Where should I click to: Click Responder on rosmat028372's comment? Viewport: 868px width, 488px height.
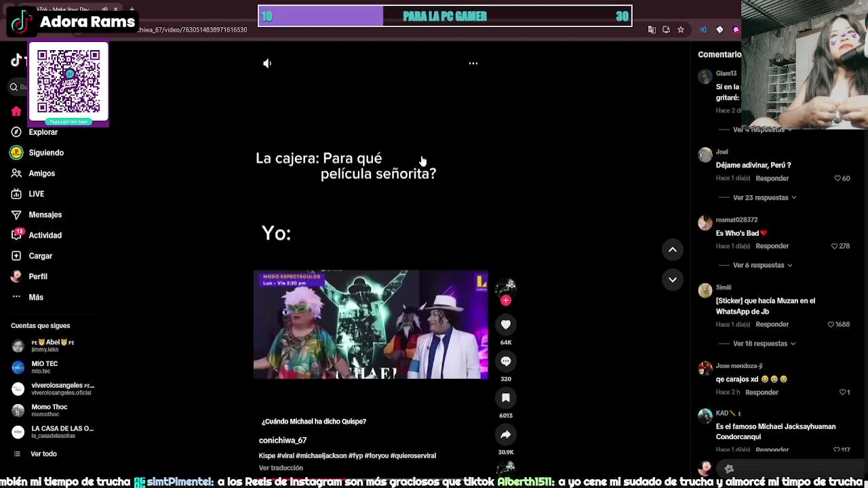(772, 246)
